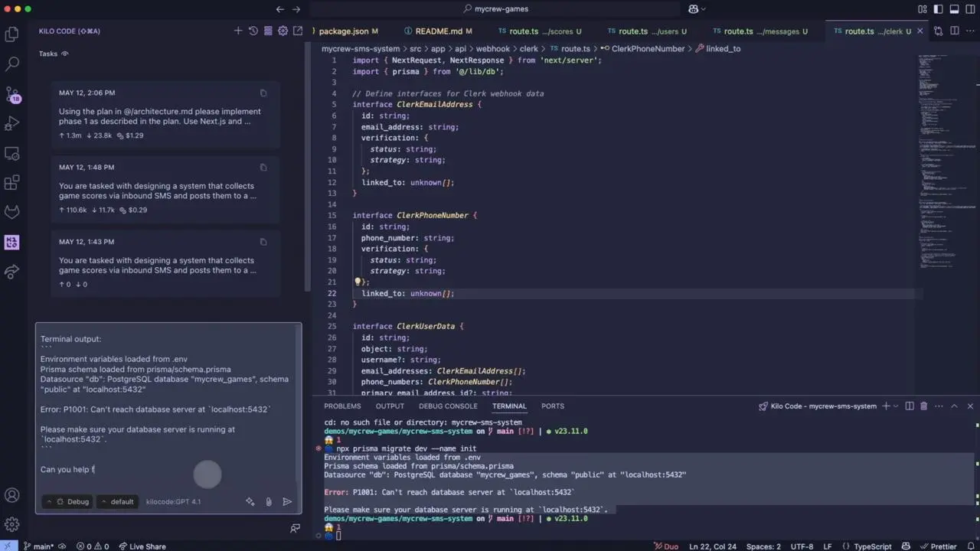Send the chat message with arrow icon
980x551 pixels.
tap(287, 501)
